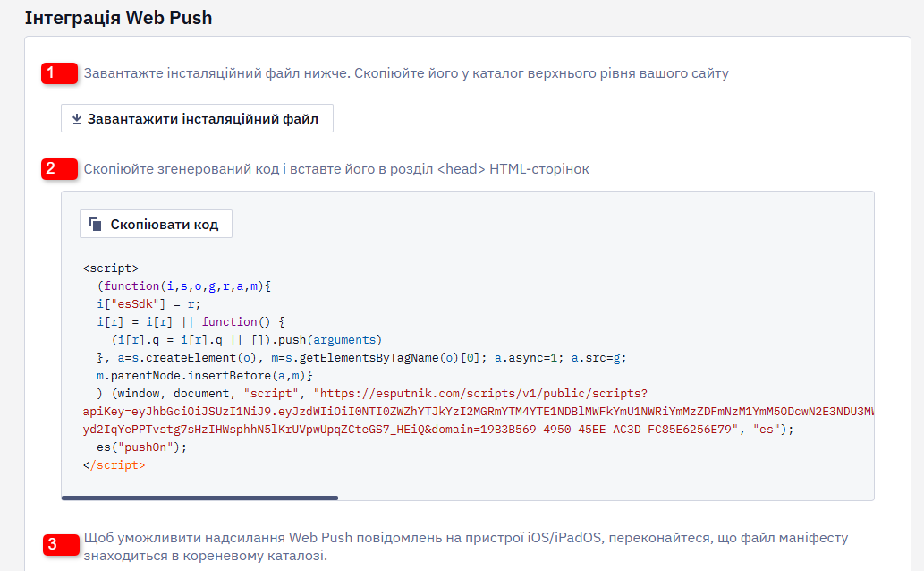Screen dimensions: 924x571
Task: Click the download arrow icon
Action: point(77,119)
